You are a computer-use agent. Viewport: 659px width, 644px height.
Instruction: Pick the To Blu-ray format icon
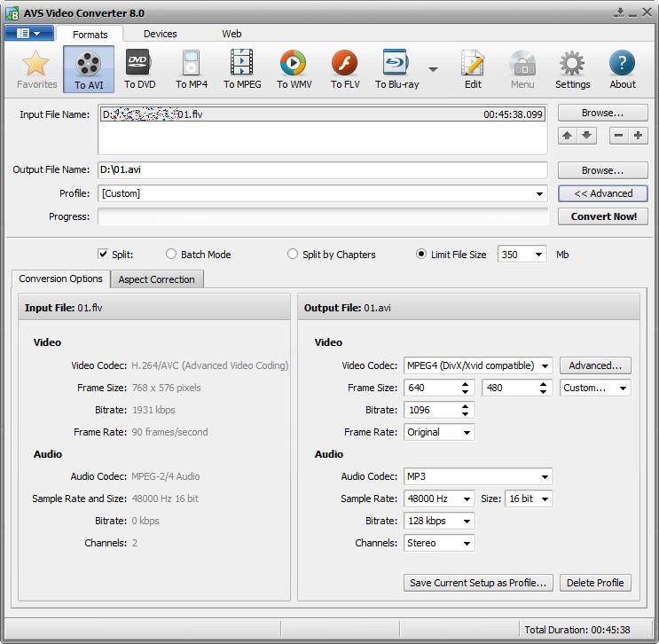[396, 69]
